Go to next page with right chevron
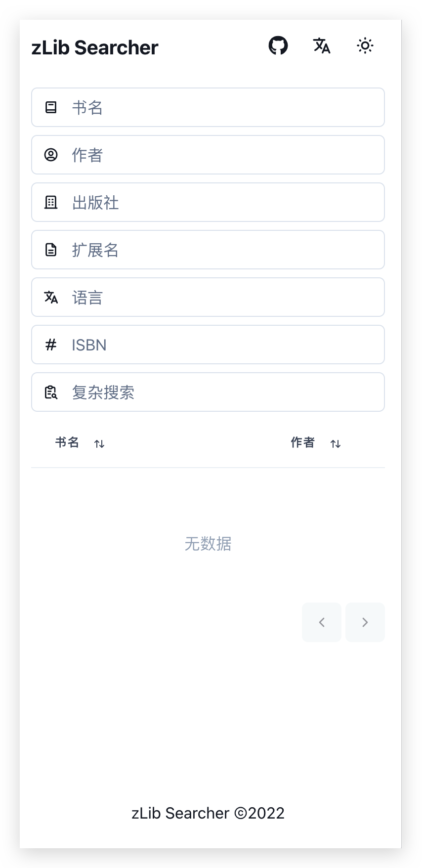Screen dimensions: 422x868 tap(365, 622)
